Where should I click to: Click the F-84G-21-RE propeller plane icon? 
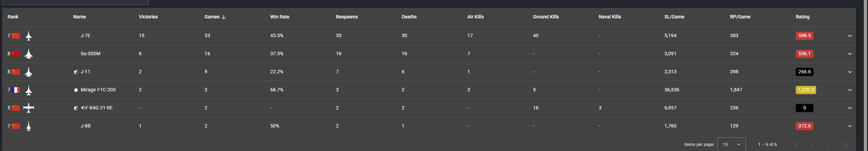[x=29, y=108]
